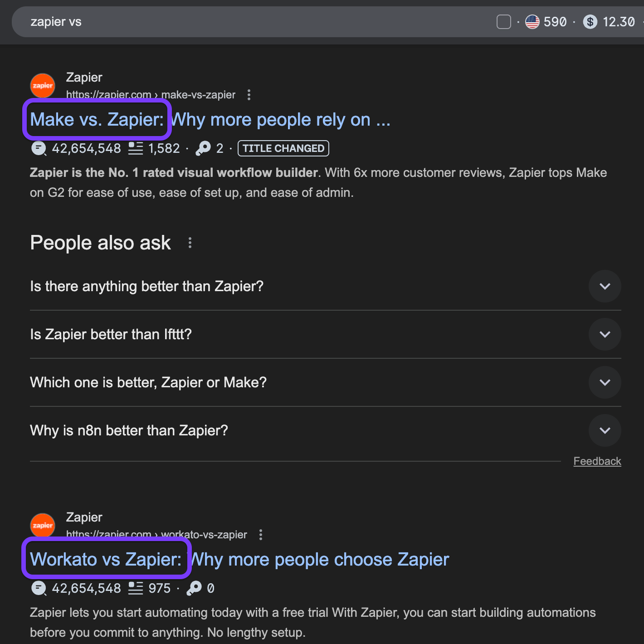
Task: Tick the checkbox in the search bar
Action: pos(503,22)
